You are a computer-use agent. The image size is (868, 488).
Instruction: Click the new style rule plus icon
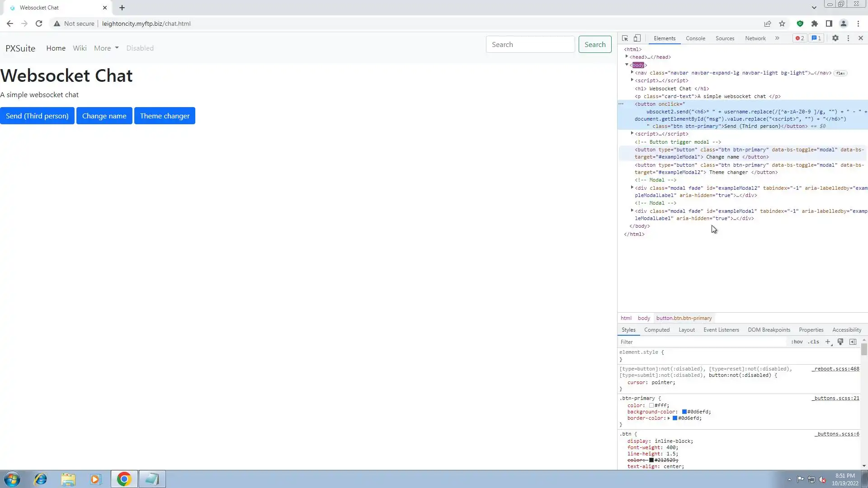828,342
